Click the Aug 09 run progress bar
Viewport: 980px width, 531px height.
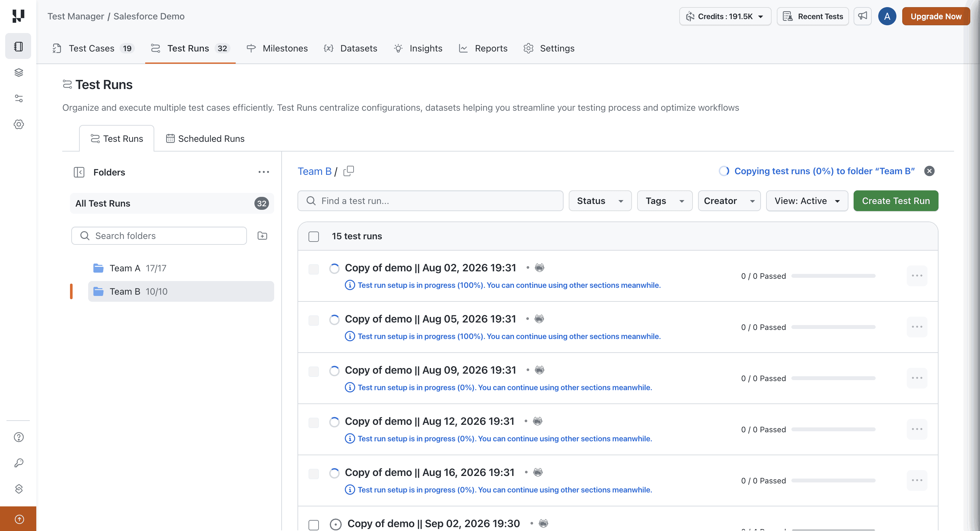click(x=833, y=378)
